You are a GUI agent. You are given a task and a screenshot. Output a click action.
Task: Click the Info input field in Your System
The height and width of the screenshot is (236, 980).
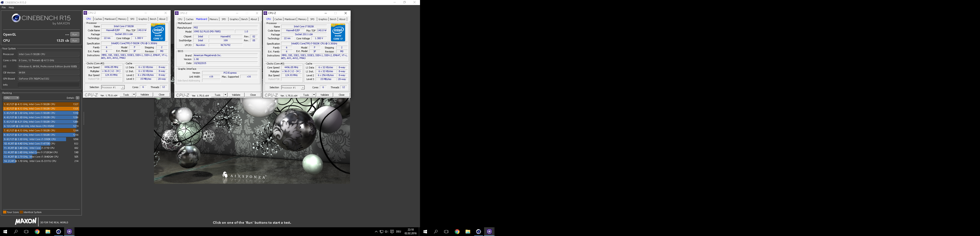click(x=48, y=85)
